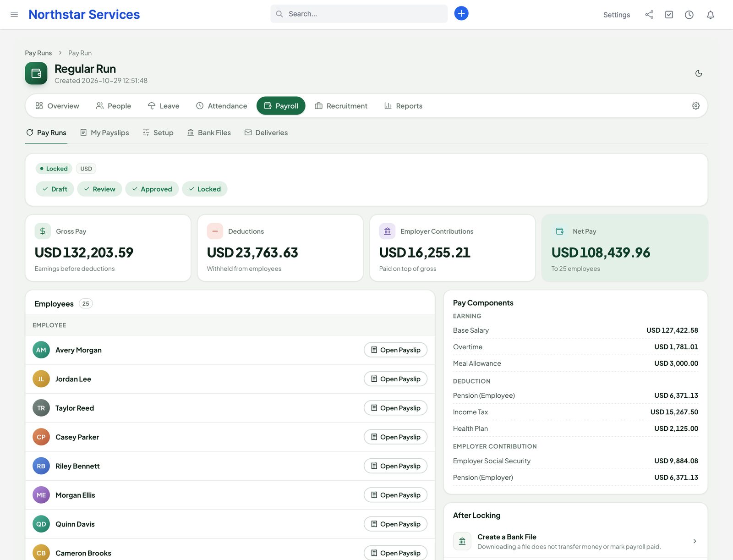This screenshot has width=733, height=560.
Task: Open payslip for Cameron Brooks
Action: (x=396, y=553)
